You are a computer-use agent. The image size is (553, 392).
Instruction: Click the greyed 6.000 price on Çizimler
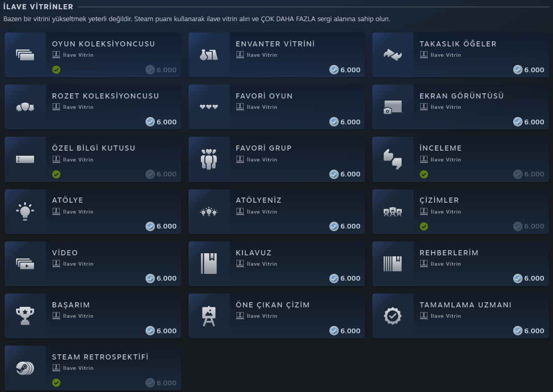click(x=534, y=226)
